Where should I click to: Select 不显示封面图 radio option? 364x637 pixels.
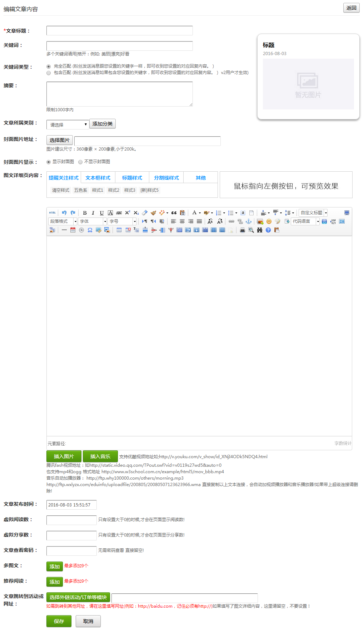[80, 162]
